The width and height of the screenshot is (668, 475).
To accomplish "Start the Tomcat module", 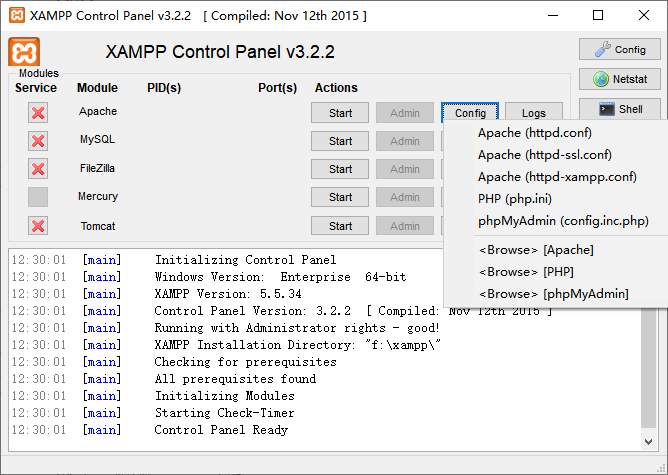I will click(340, 226).
